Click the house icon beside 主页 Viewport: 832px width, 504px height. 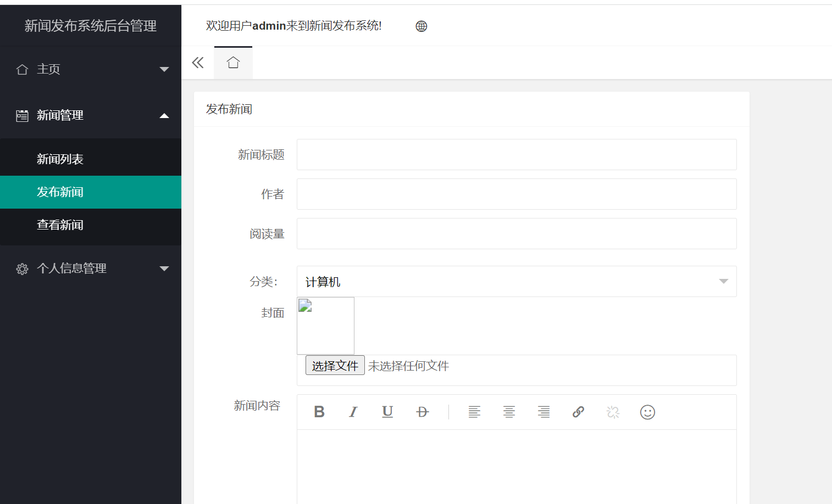pyautogui.click(x=22, y=69)
